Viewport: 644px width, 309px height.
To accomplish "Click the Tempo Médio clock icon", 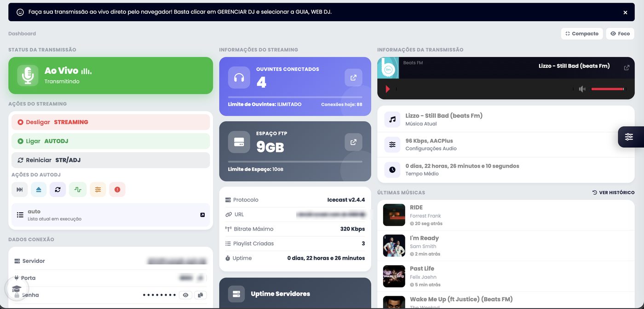I will [392, 169].
